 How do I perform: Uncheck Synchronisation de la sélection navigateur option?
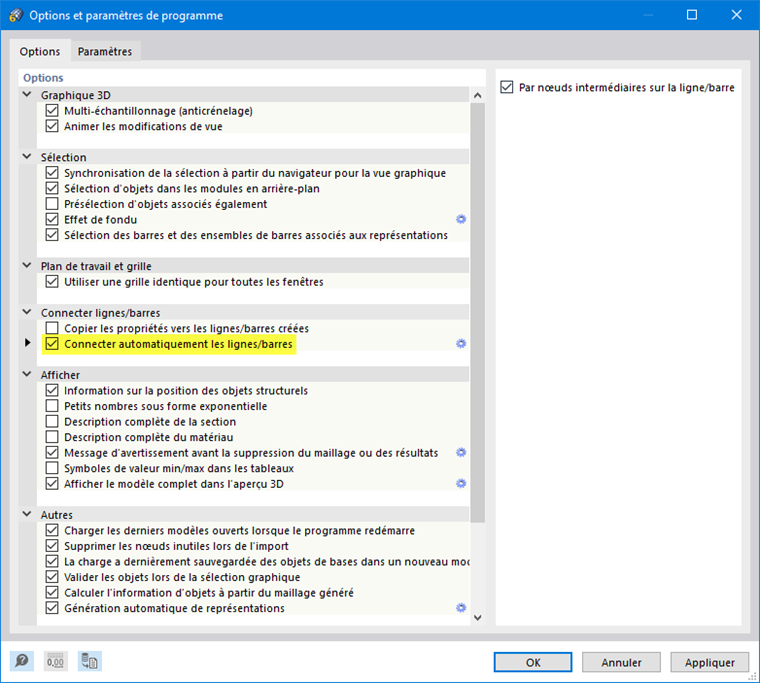coord(52,173)
